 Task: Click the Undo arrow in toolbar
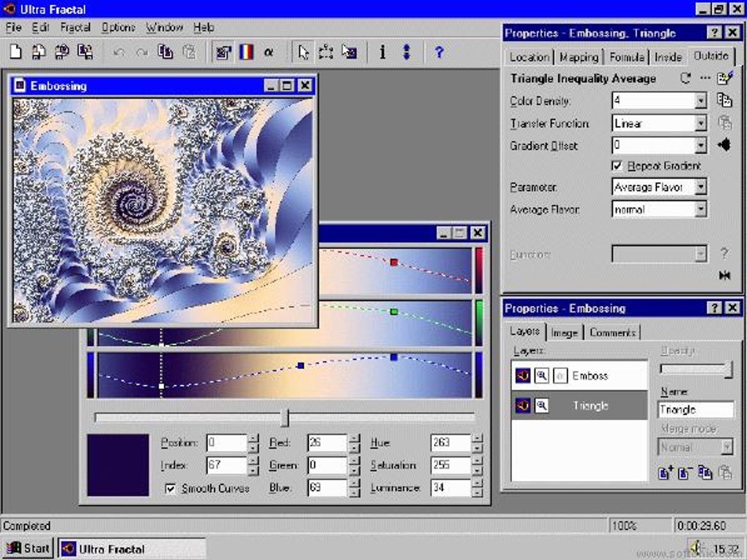(x=119, y=52)
